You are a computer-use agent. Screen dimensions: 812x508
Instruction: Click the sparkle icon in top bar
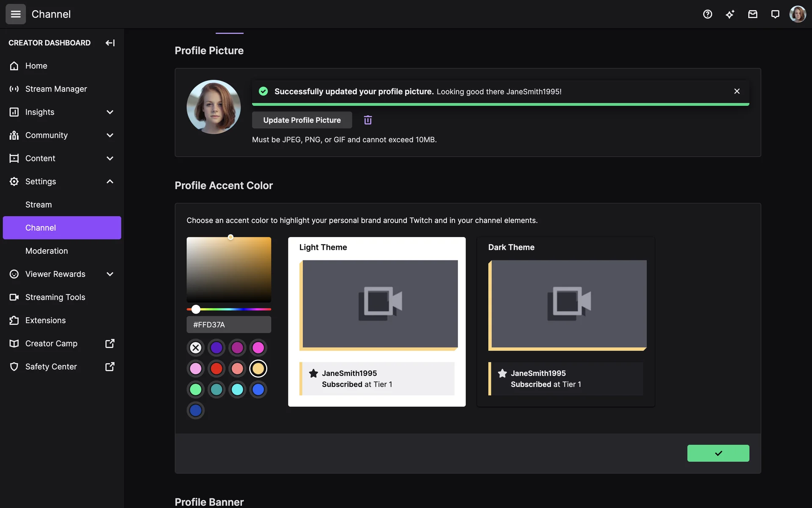[x=730, y=14]
